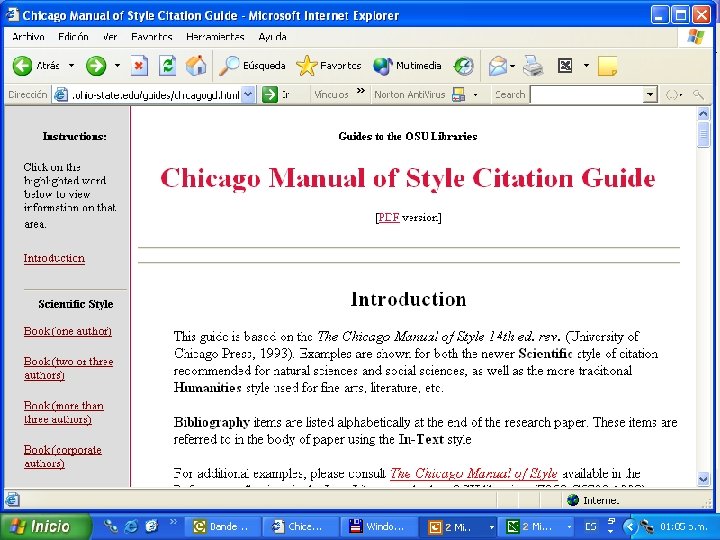Open the Edición menu
This screenshot has height=540, width=720.
(x=73, y=37)
